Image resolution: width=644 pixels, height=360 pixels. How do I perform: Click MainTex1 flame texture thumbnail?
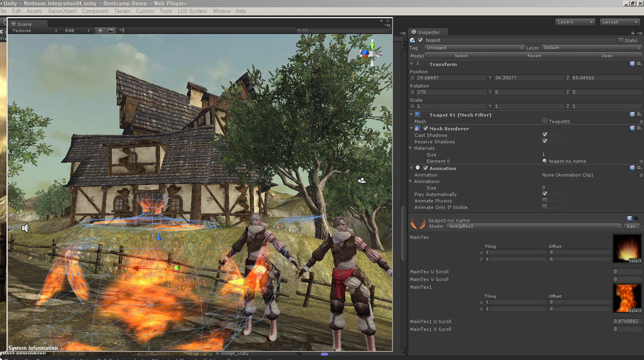point(627,298)
